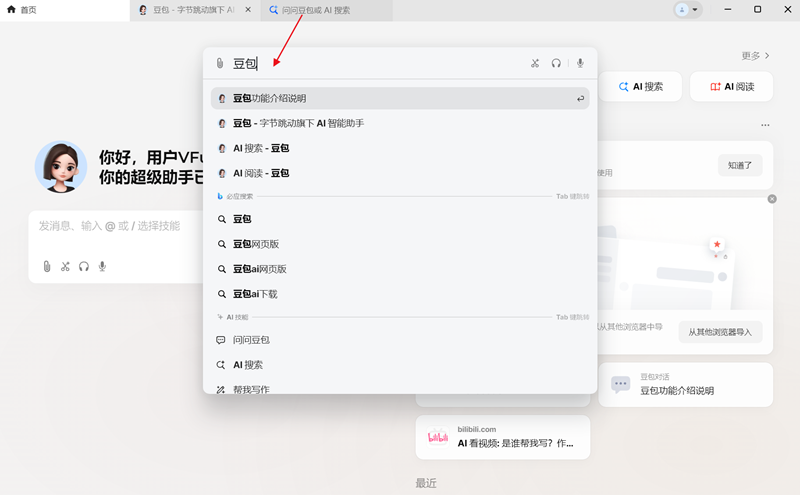Select the 问问豆包 AI skill
The image size is (800, 495).
pos(400,340)
